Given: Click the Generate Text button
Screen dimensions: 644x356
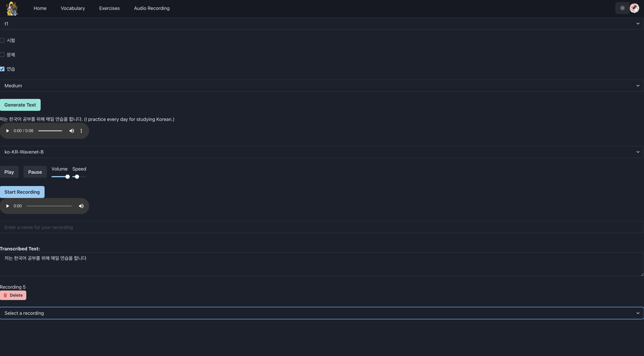Looking at the screenshot, I should (x=20, y=105).
